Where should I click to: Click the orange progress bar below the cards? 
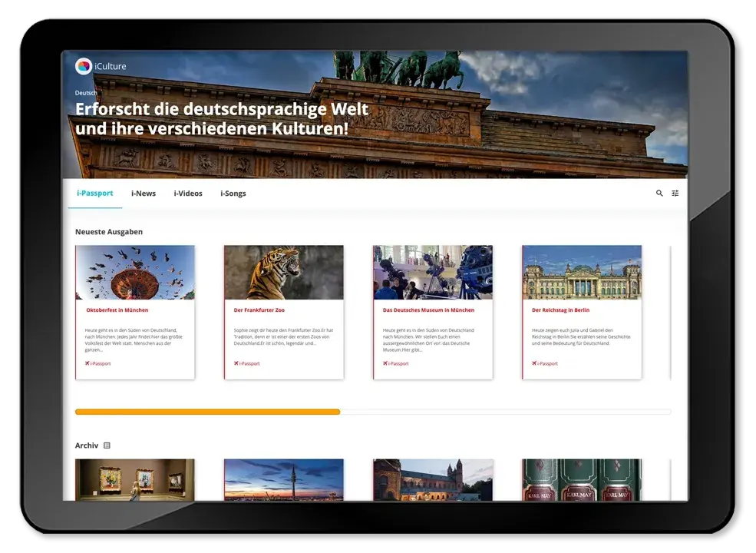tap(206, 412)
